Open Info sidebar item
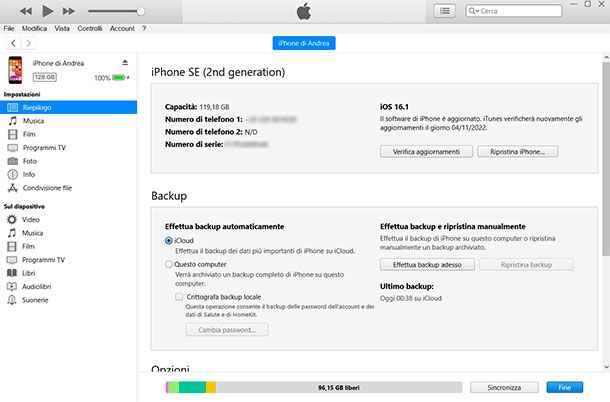 (x=28, y=174)
